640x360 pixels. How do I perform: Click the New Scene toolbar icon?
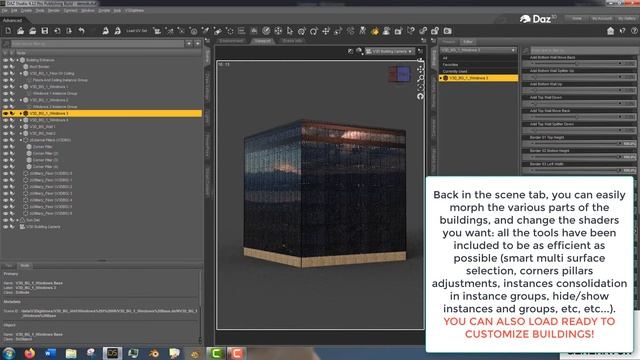click(8, 31)
